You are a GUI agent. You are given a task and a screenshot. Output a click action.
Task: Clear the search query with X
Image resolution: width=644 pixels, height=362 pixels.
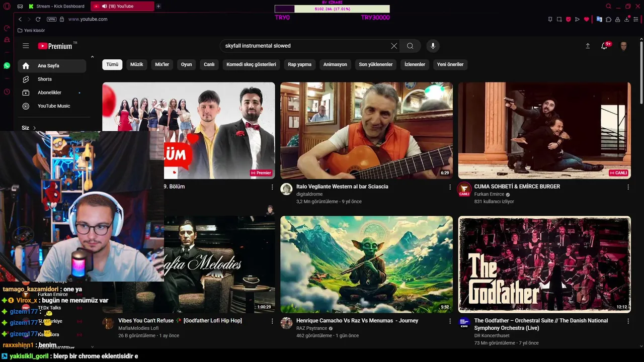[394, 46]
